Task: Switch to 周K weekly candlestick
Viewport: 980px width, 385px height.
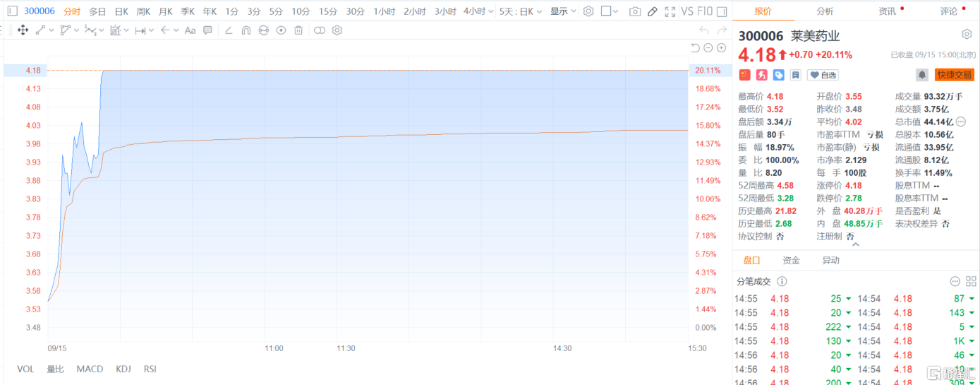Action: (143, 11)
